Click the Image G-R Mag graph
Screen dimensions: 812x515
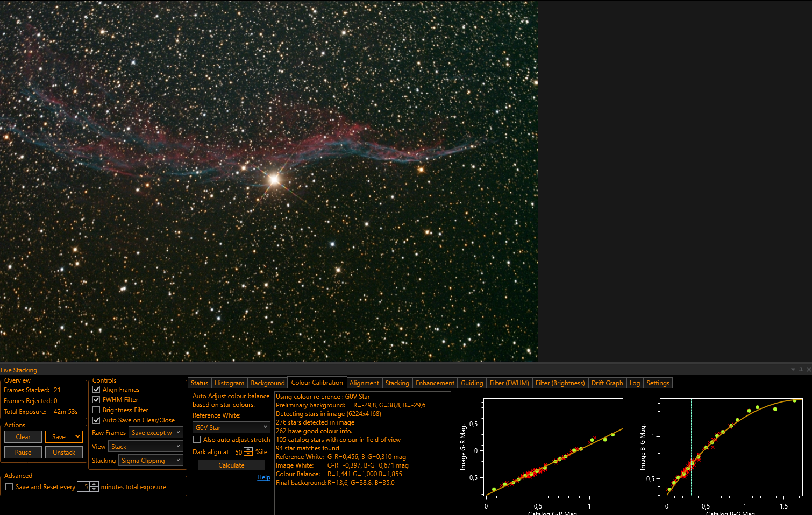tap(553, 447)
